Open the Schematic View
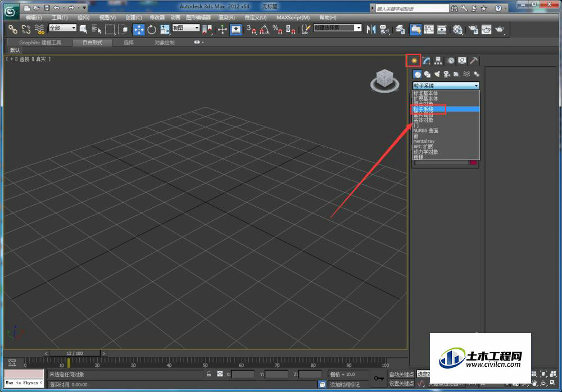 (x=442, y=29)
